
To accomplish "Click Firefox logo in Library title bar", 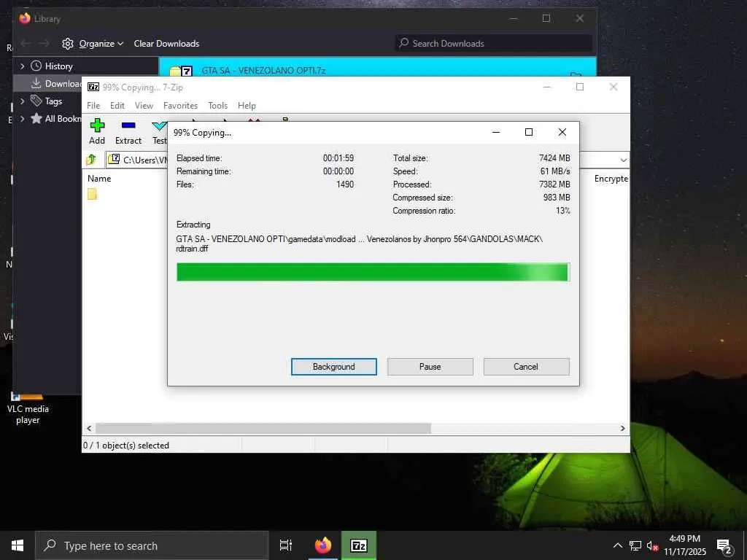I will click(25, 18).
